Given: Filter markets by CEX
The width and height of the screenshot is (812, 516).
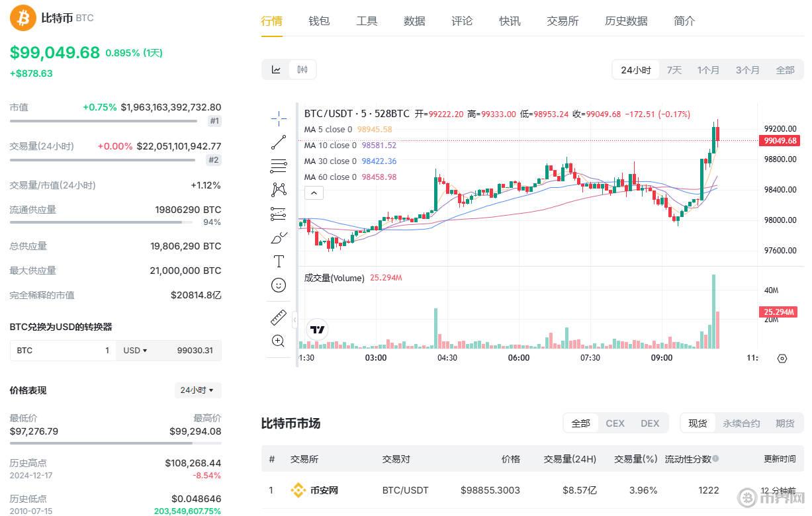Looking at the screenshot, I should point(615,423).
